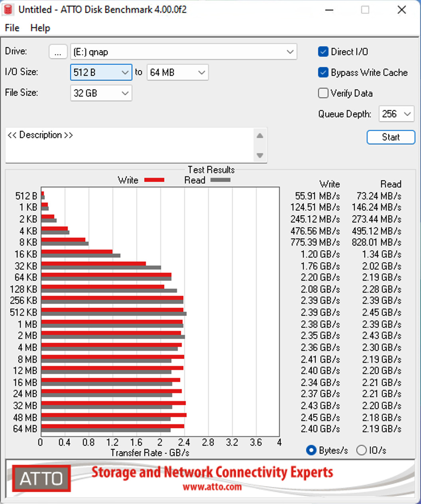Open the Help menu
421x504 pixels.
(x=40, y=28)
